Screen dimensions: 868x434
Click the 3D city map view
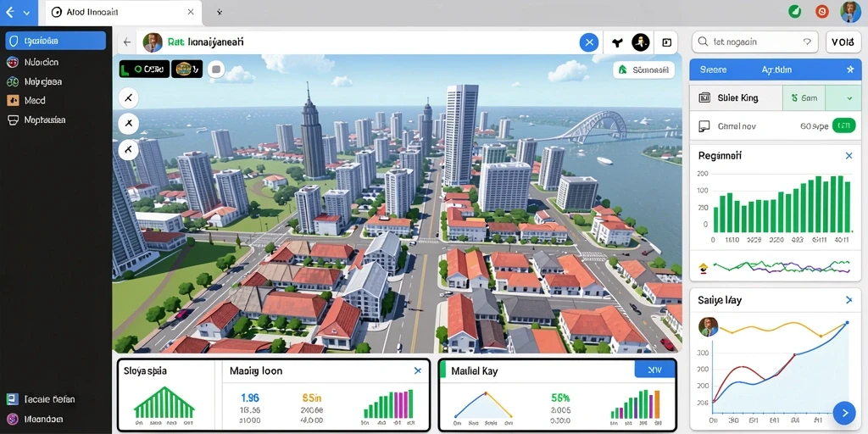coord(397,203)
